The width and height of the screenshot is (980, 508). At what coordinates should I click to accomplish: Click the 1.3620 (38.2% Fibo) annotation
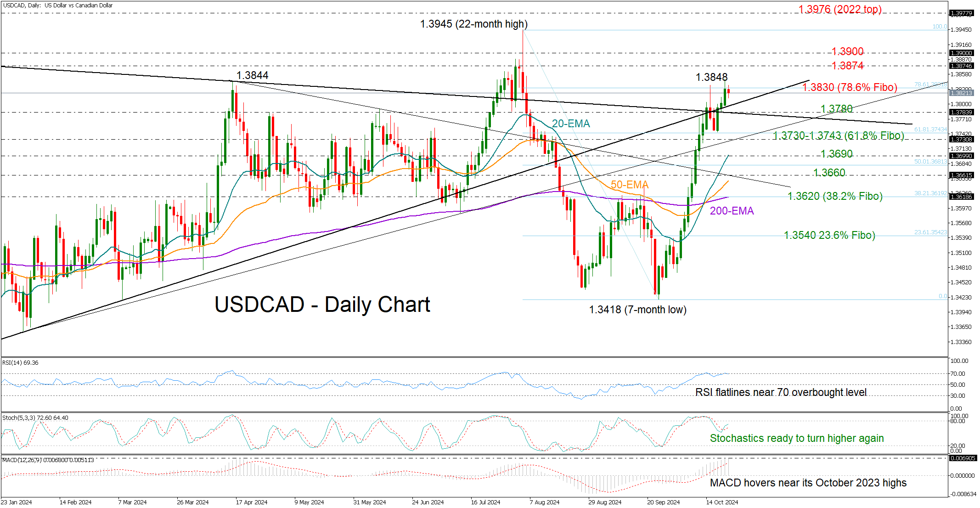[835, 196]
